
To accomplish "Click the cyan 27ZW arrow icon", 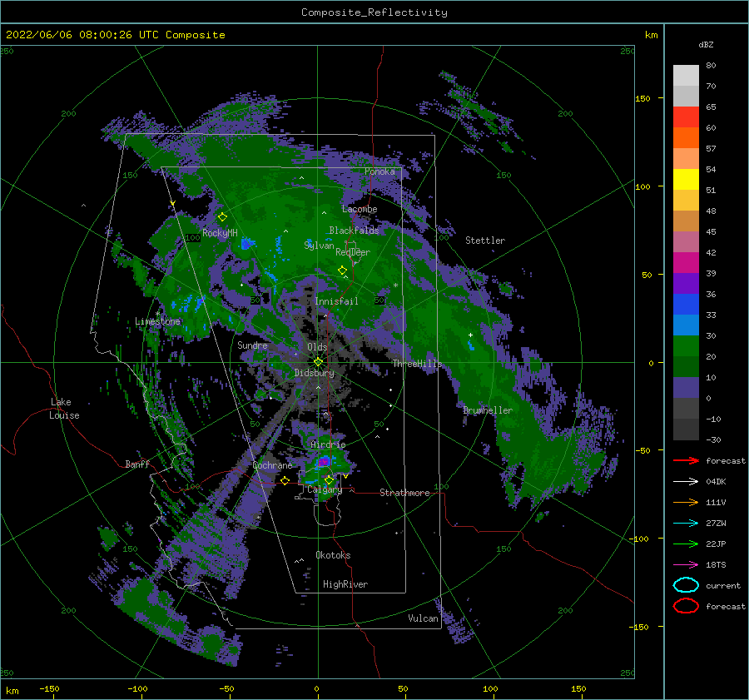I will (x=686, y=524).
